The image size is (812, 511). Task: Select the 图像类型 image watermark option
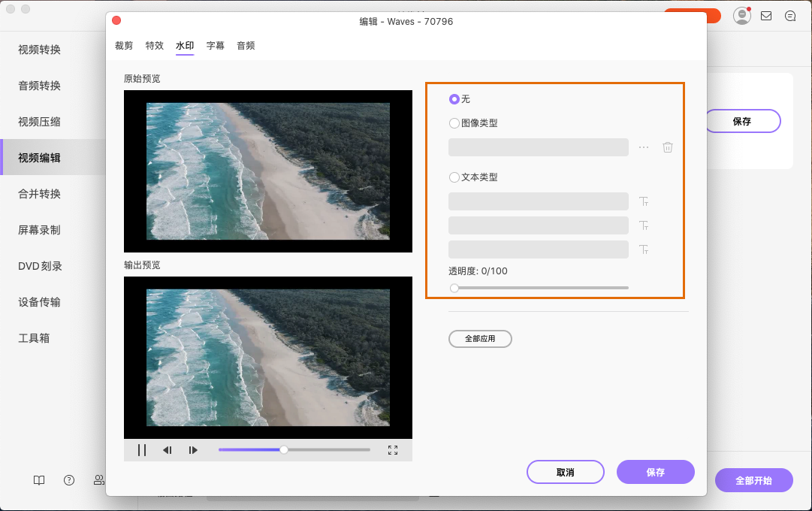(x=454, y=123)
